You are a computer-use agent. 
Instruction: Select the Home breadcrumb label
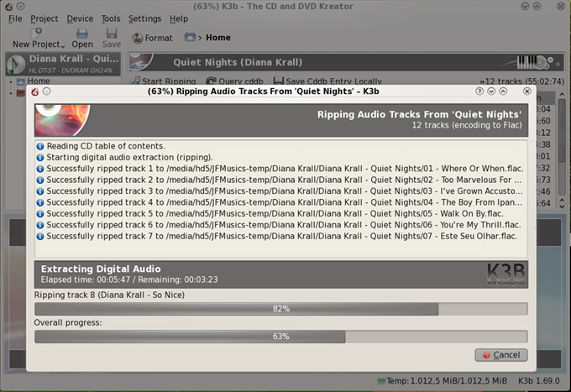point(218,38)
